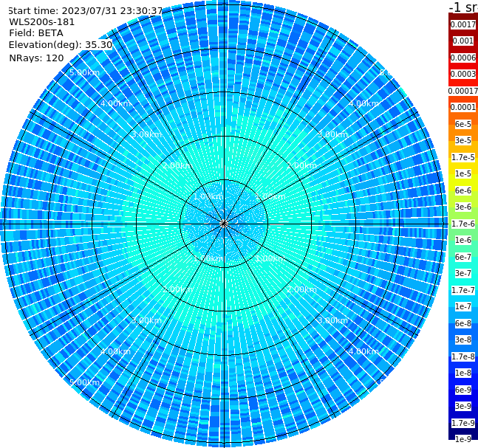Click the 1.7e-5 colorbar label

coord(463,157)
